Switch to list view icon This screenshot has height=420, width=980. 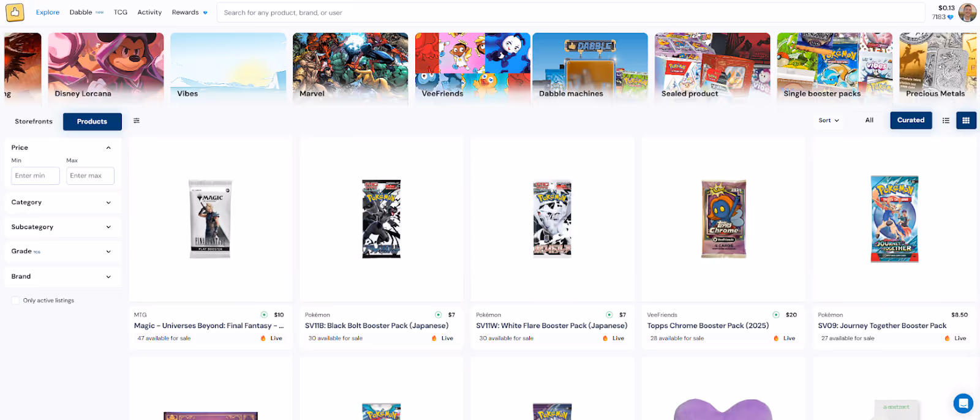[946, 121]
